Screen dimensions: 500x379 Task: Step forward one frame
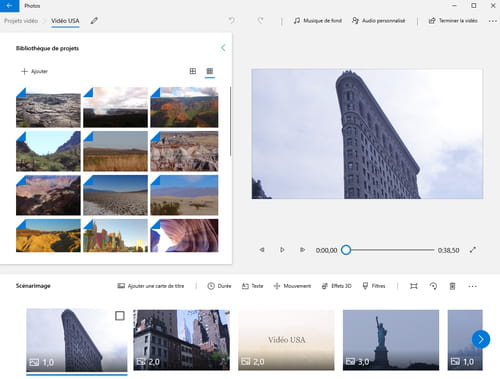click(302, 250)
